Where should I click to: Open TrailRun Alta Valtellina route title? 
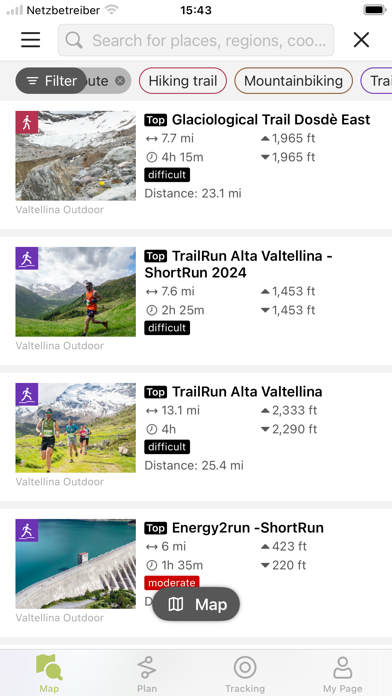point(247,392)
